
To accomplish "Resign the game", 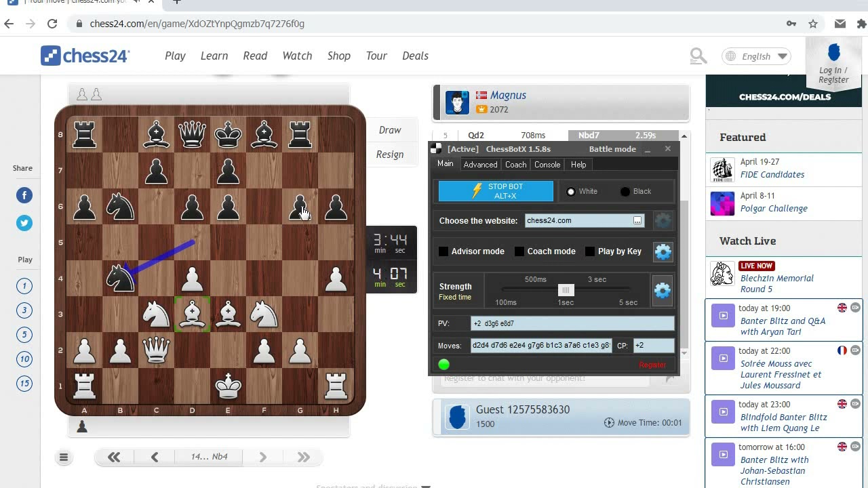I will pyautogui.click(x=390, y=155).
